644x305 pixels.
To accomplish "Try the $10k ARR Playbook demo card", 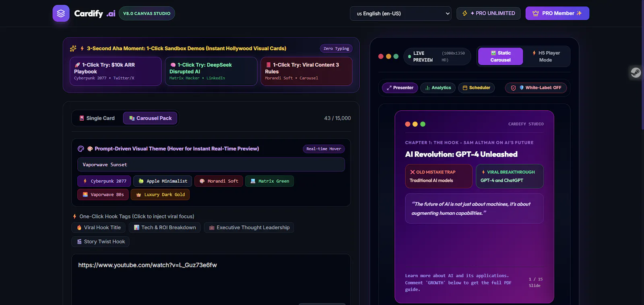I will [116, 71].
